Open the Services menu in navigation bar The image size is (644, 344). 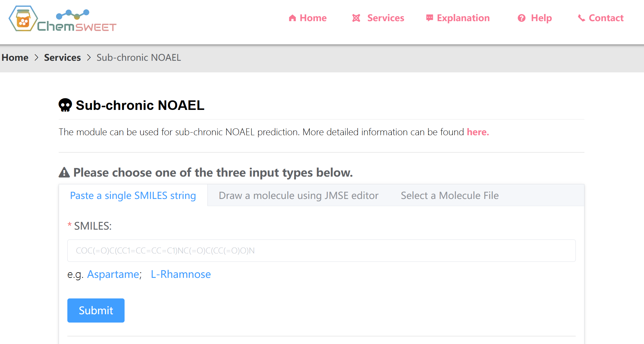pyautogui.click(x=386, y=18)
